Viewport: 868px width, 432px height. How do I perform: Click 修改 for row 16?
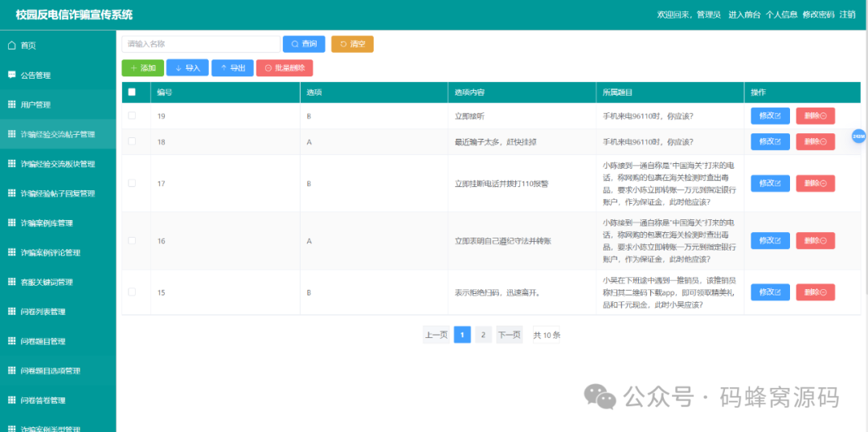(x=770, y=241)
